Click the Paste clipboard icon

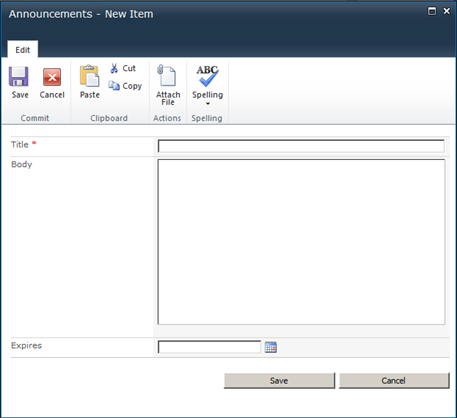[x=89, y=76]
